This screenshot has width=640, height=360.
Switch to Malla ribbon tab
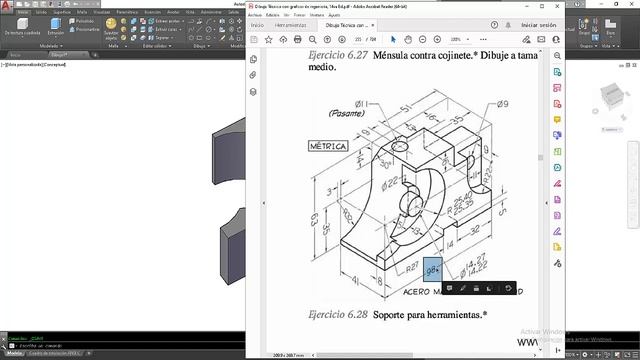click(x=82, y=12)
